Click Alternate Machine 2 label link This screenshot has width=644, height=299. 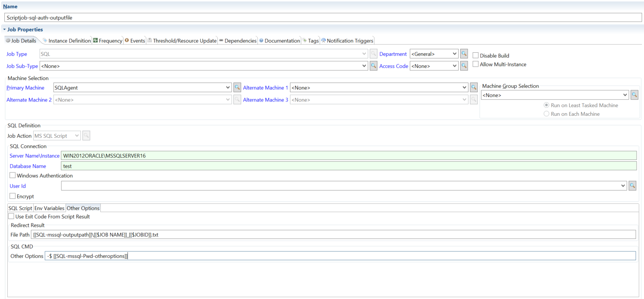[29, 100]
